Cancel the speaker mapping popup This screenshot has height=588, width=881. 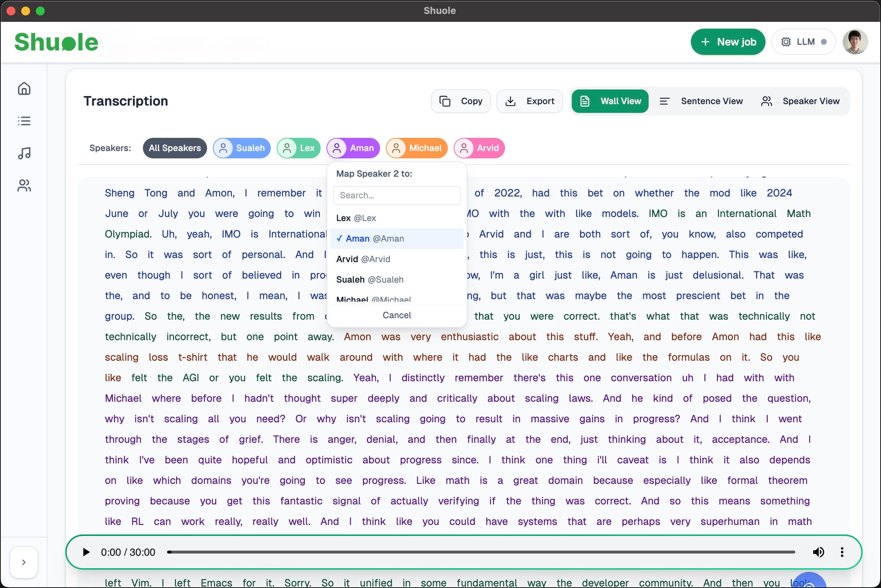click(397, 315)
